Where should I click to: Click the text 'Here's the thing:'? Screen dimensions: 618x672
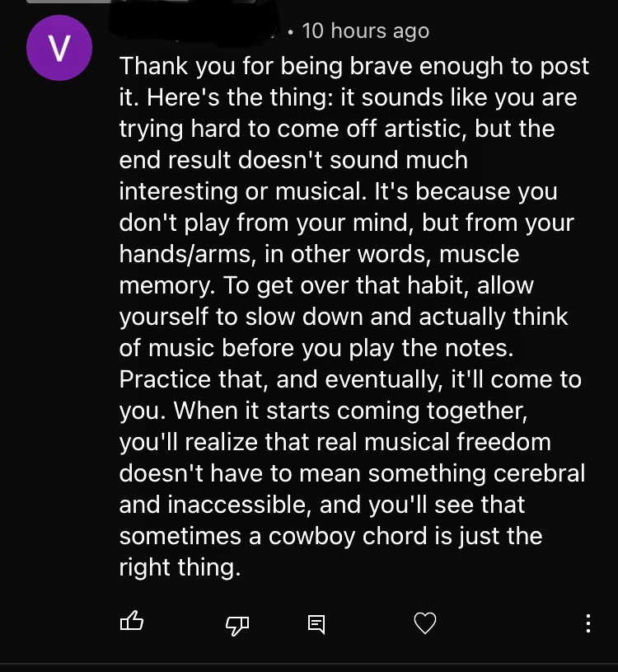[x=241, y=97]
